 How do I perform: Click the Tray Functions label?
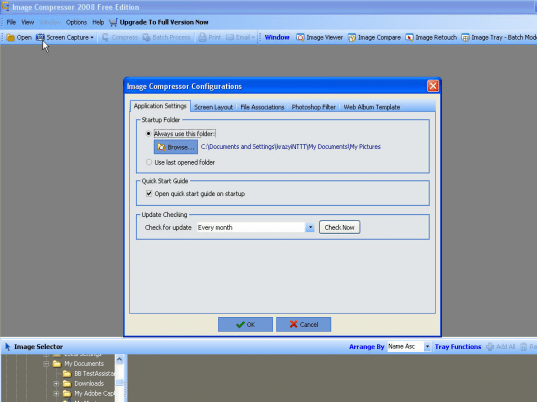pos(458,347)
